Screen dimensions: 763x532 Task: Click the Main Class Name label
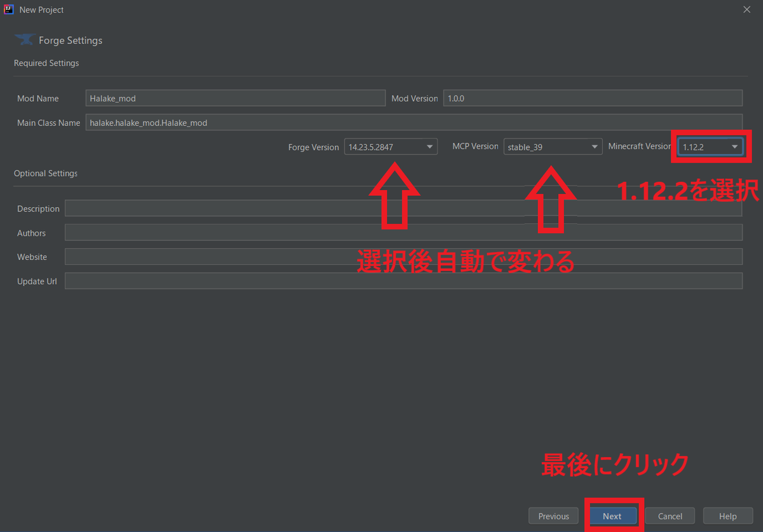[48, 123]
